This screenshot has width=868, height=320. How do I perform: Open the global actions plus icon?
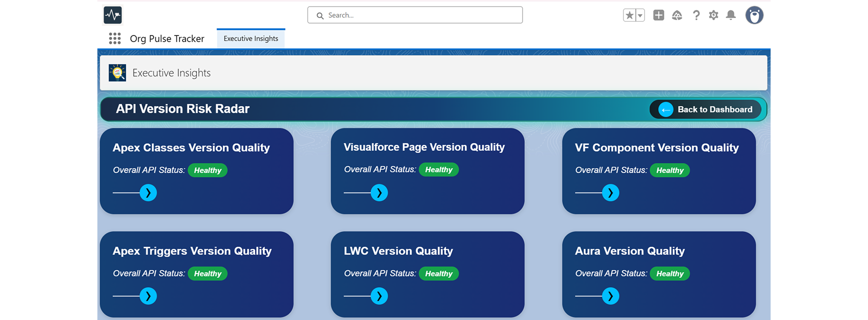coord(659,15)
